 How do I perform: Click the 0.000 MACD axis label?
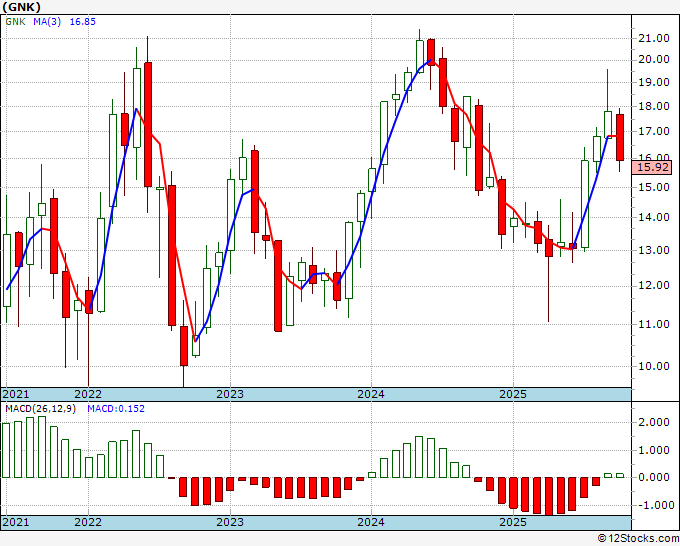tap(654, 477)
